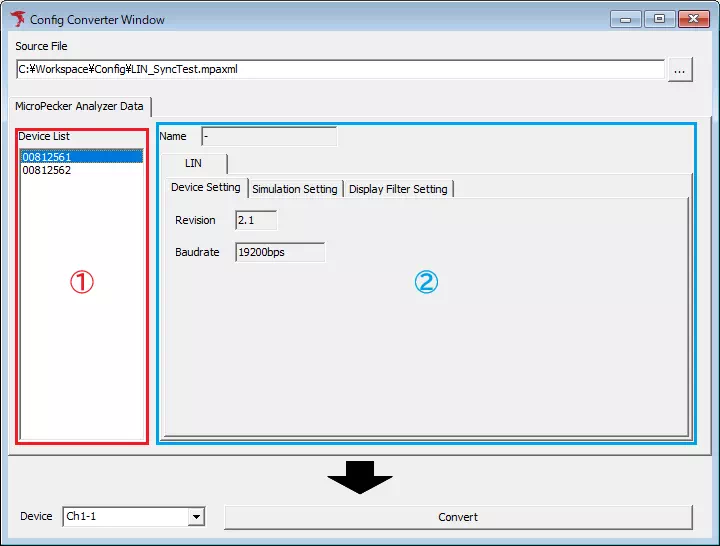Select device 00812562 in Device List

tap(82, 170)
